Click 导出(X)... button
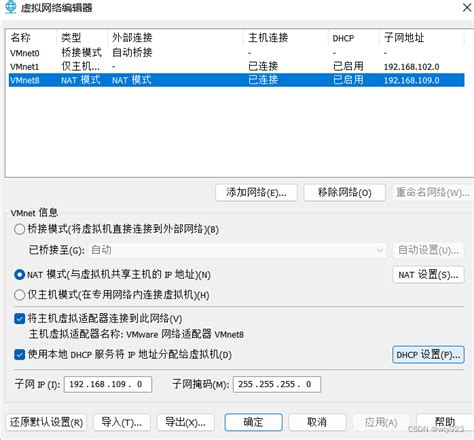 pyautogui.click(x=185, y=422)
